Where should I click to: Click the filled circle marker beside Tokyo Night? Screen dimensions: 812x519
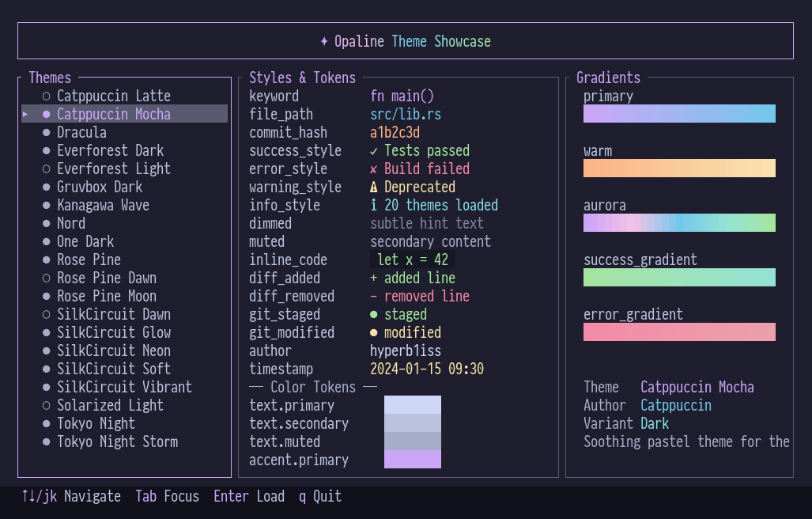click(46, 424)
